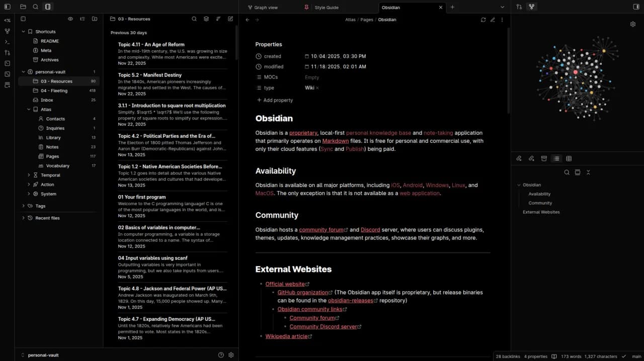The height and width of the screenshot is (361, 644).
Task: Expand the Temporal folder
Action: point(29,175)
